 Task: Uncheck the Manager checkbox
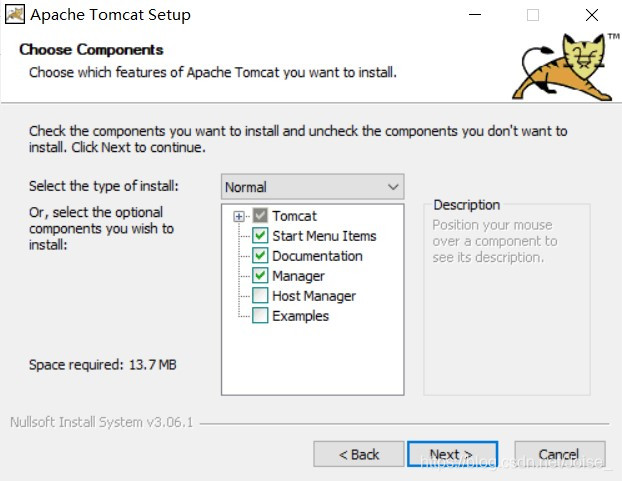point(260,275)
